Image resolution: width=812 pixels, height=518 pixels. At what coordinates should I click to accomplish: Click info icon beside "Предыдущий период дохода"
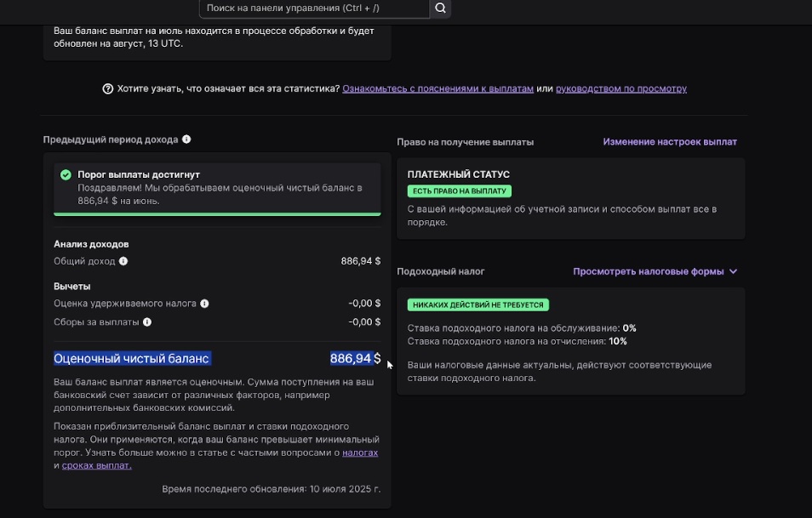tap(186, 139)
